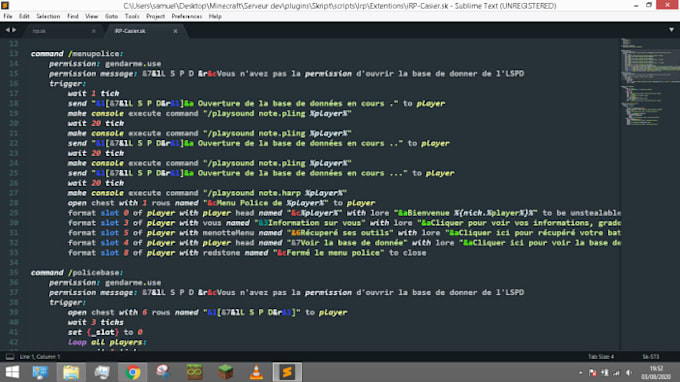This screenshot has width=680, height=382.
Task: Click line number 35 in gutter
Action: [13, 273]
